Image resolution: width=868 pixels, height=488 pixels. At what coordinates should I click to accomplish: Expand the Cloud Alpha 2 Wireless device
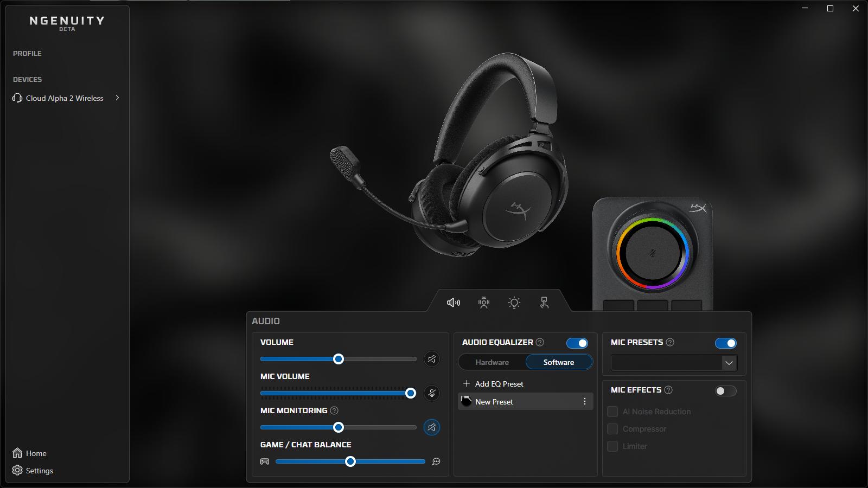[x=117, y=98]
